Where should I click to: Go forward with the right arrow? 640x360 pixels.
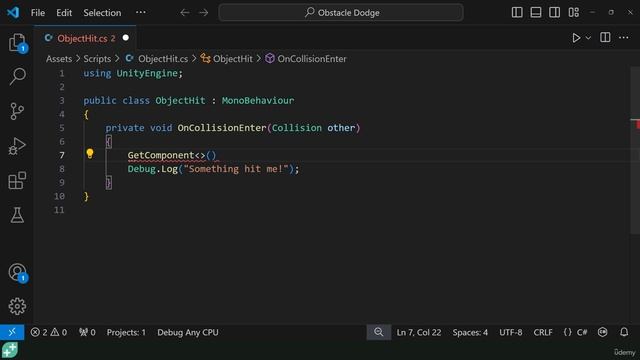pyautogui.click(x=204, y=13)
